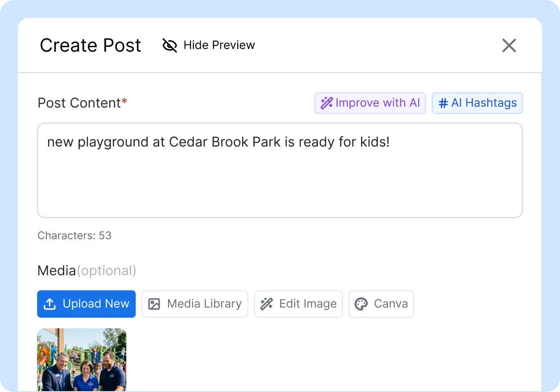The image size is (560, 392).
Task: Select the uploaded playground photo thumbnail
Action: [x=82, y=359]
